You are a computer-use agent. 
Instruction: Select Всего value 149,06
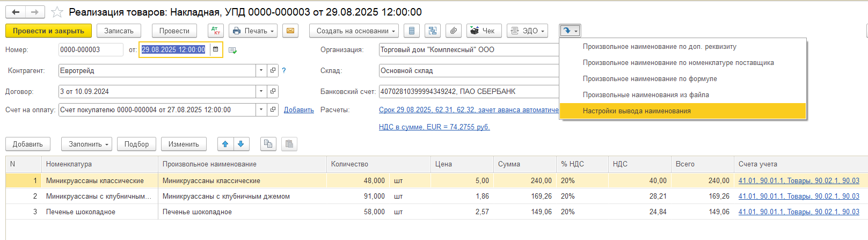703,212
